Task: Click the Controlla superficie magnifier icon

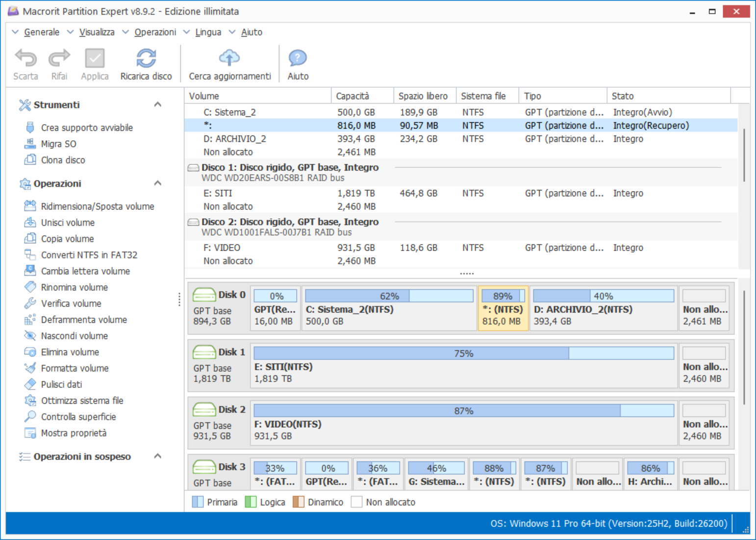Action: click(x=30, y=416)
